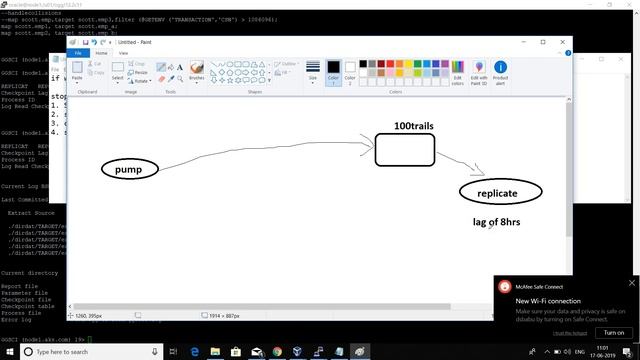Click the 'pump' ellipse on the canvas
The width and height of the screenshot is (640, 360).
pos(130,169)
